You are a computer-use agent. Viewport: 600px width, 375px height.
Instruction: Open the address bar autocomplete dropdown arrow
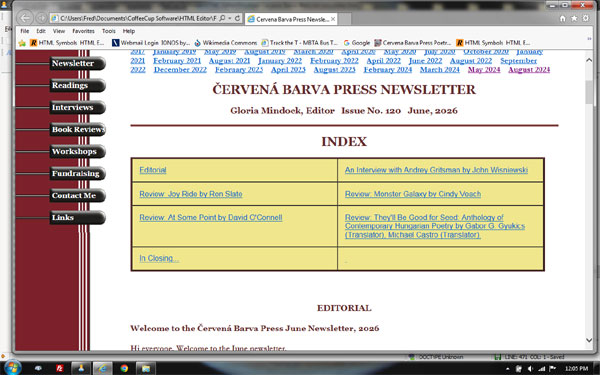230,18
